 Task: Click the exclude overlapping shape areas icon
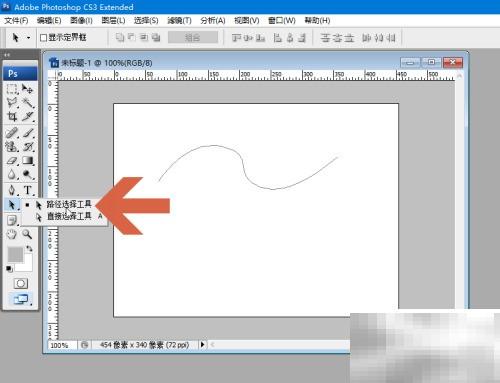(x=156, y=37)
